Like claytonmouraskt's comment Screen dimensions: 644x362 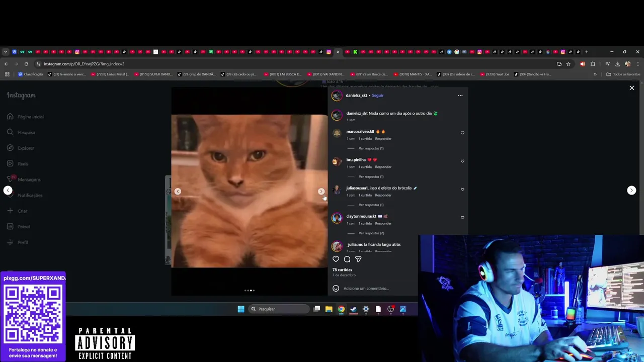(x=462, y=217)
